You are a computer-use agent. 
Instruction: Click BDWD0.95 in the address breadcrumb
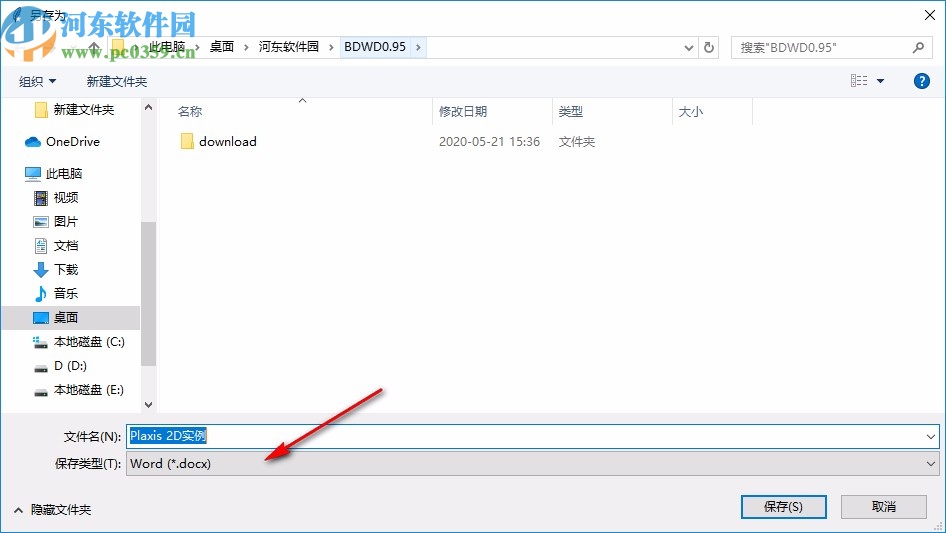pyautogui.click(x=375, y=47)
